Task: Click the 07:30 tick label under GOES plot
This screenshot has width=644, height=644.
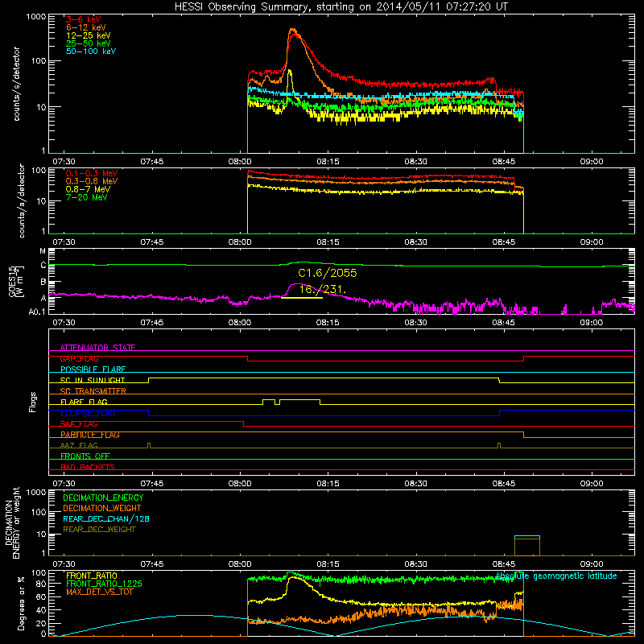Action: (x=64, y=323)
